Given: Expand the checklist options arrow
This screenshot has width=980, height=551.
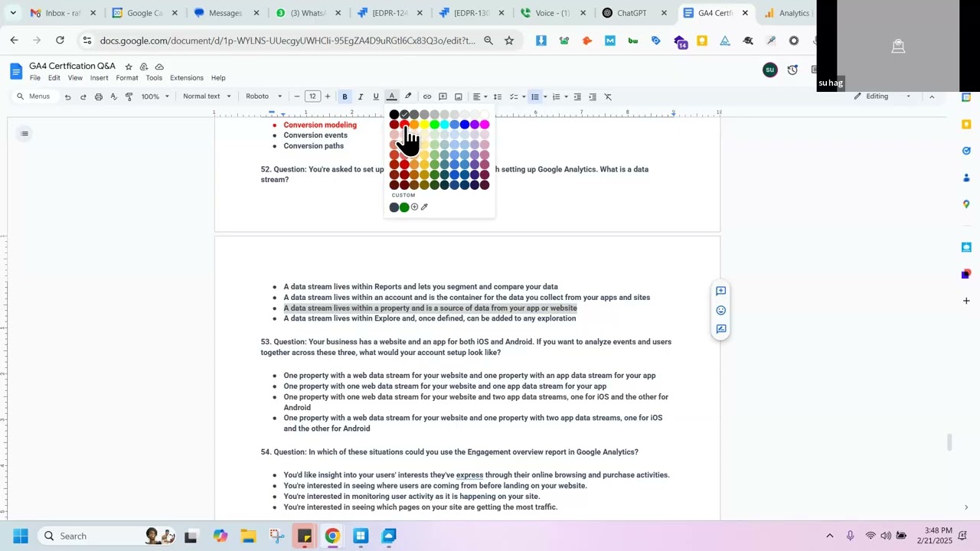Looking at the screenshot, I should point(524,96).
